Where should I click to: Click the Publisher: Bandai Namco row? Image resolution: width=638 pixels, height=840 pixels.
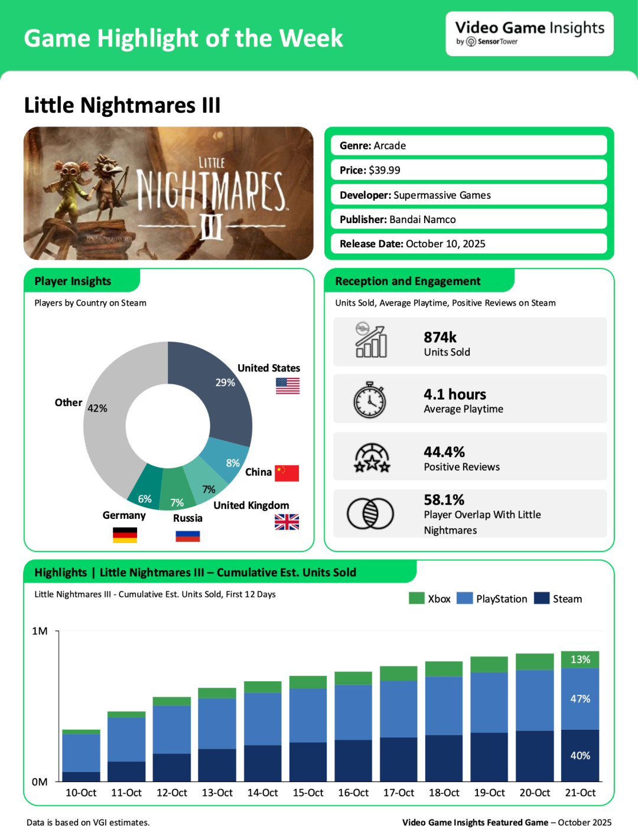pos(469,219)
